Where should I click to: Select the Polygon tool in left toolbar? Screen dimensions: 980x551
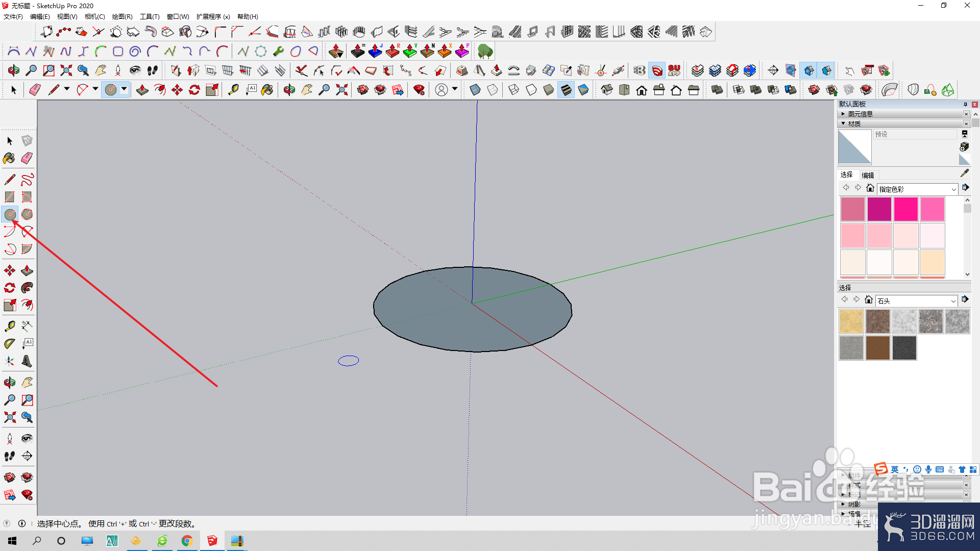point(27,214)
